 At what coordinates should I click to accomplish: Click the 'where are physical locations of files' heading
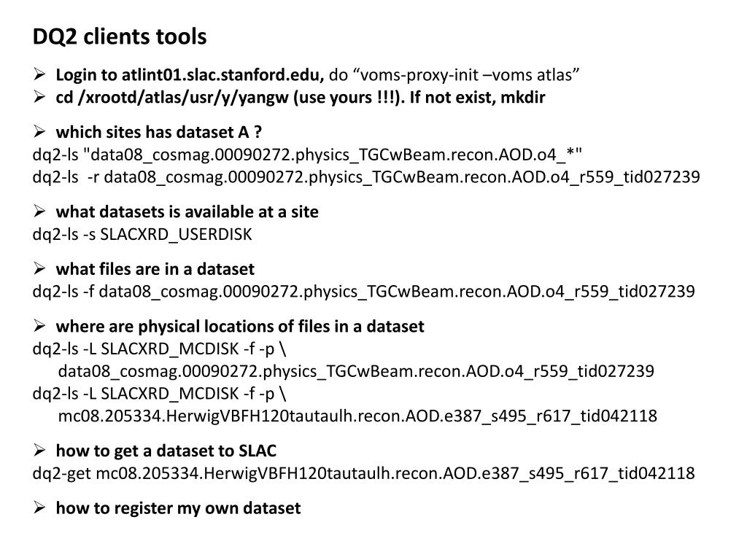[239, 327]
